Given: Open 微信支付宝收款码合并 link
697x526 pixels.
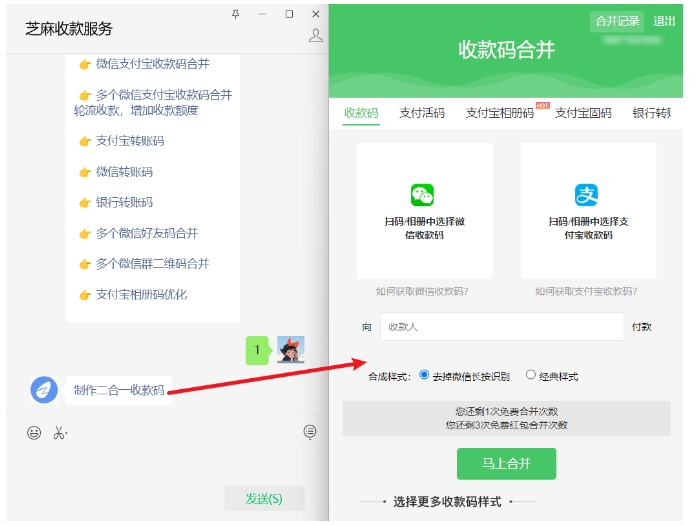Looking at the screenshot, I should [x=152, y=64].
